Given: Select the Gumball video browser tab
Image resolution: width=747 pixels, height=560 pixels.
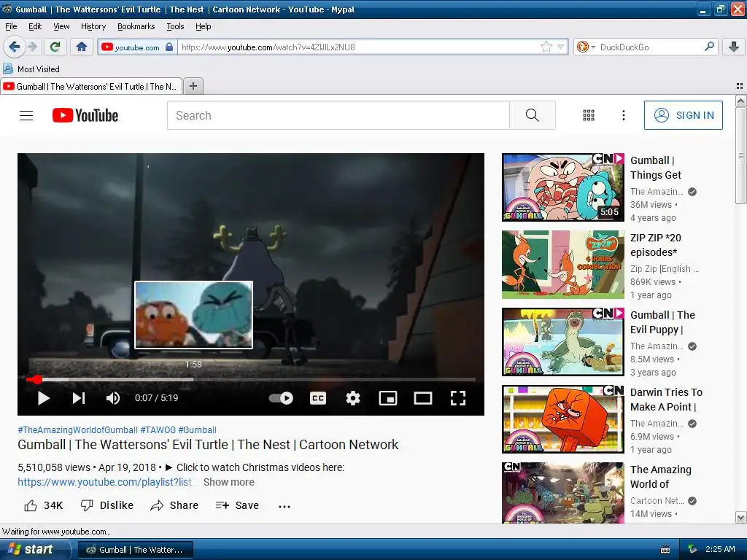Looking at the screenshot, I should 91,86.
